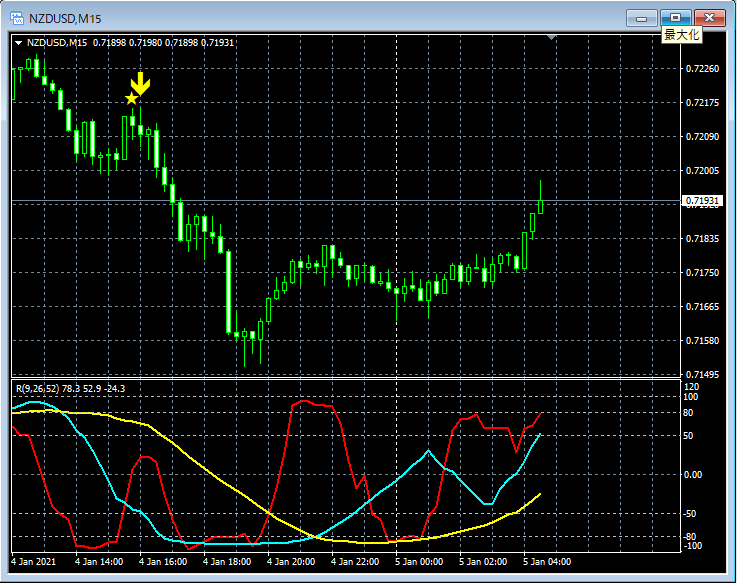Click the chart shift triangle marker at top
The height and width of the screenshot is (583, 738).
(x=552, y=37)
